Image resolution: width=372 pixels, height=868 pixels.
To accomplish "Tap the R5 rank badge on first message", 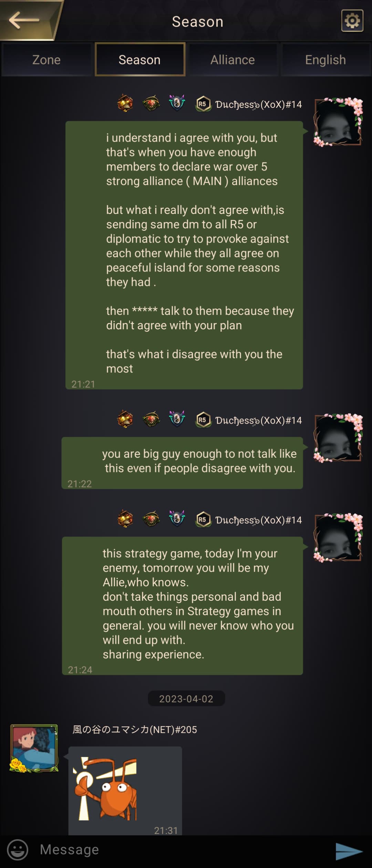I will pyautogui.click(x=203, y=104).
